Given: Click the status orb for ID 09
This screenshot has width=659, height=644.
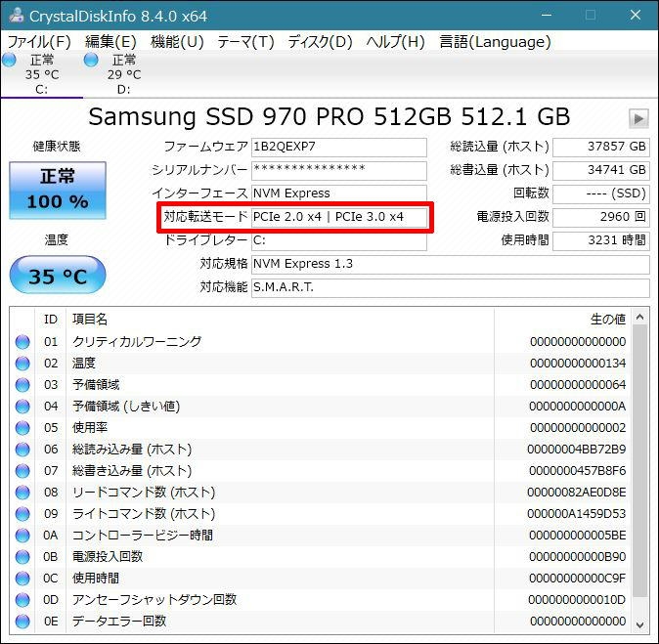Looking at the screenshot, I should [22, 514].
